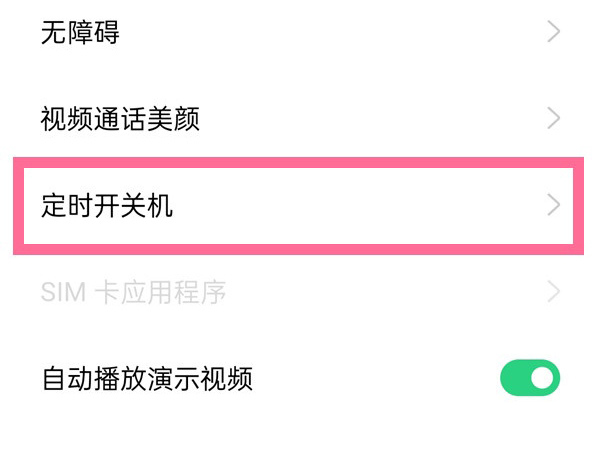Viewport: 600px width, 450px height.
Task: Tap the blank space in the 无障碍 row
Action: pyautogui.click(x=330, y=33)
